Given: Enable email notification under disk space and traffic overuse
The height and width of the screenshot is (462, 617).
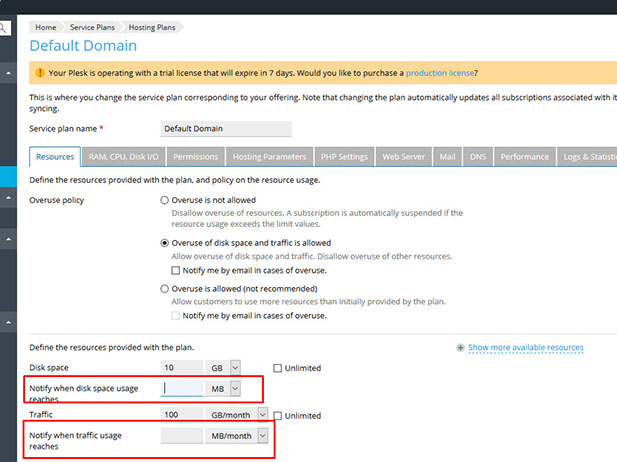Looking at the screenshot, I should tap(175, 270).
